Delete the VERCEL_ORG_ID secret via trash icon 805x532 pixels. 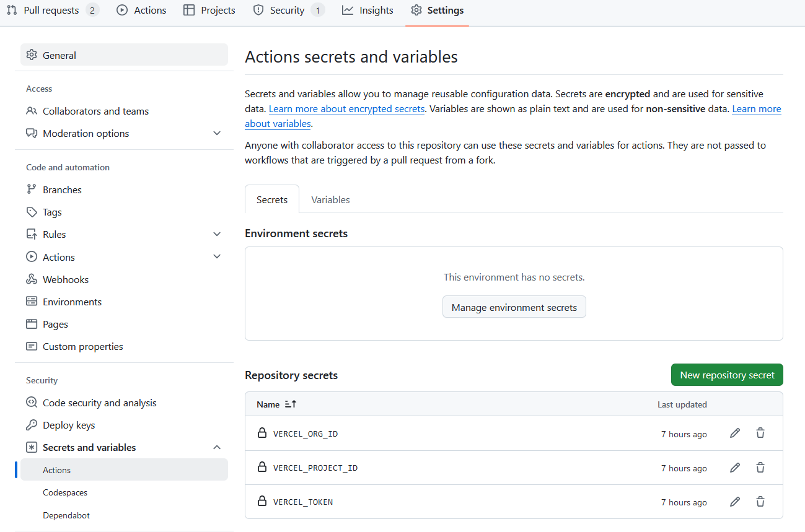(760, 434)
